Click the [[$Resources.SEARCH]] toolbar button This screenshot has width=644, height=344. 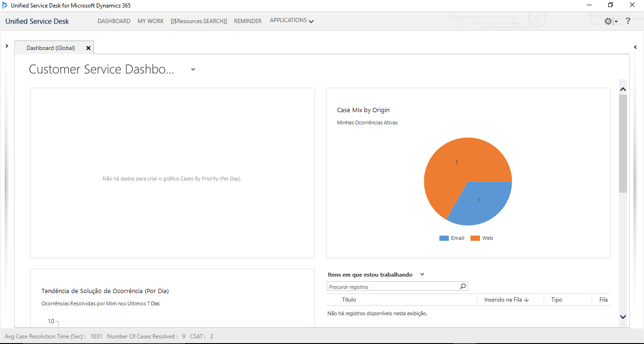point(198,21)
